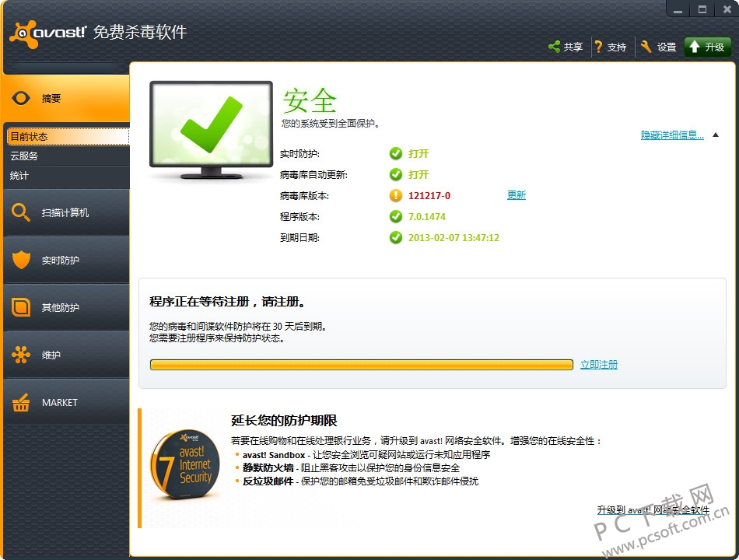This screenshot has height=560, width=739.
Task: Click the avast! Internet Security product image
Action: (x=185, y=465)
